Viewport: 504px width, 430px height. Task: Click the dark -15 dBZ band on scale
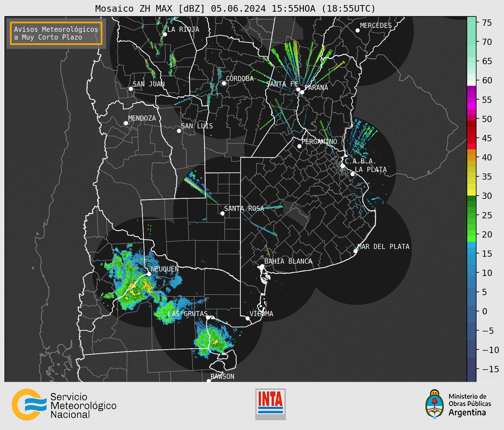(x=471, y=369)
